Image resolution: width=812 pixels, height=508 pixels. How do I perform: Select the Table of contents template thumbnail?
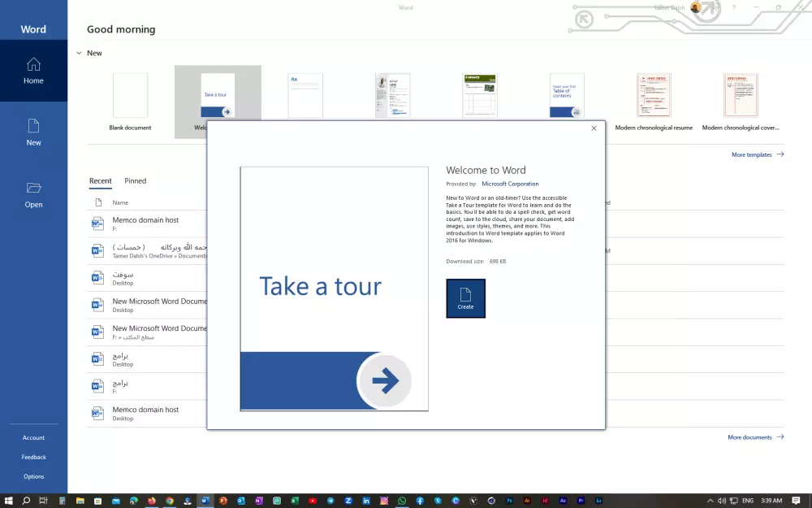pyautogui.click(x=567, y=95)
